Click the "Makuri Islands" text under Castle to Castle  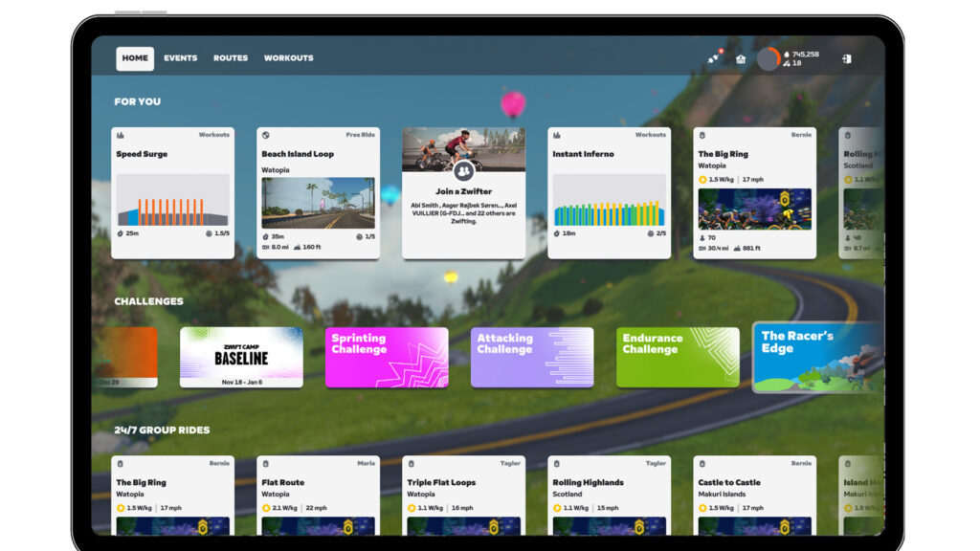722,495
